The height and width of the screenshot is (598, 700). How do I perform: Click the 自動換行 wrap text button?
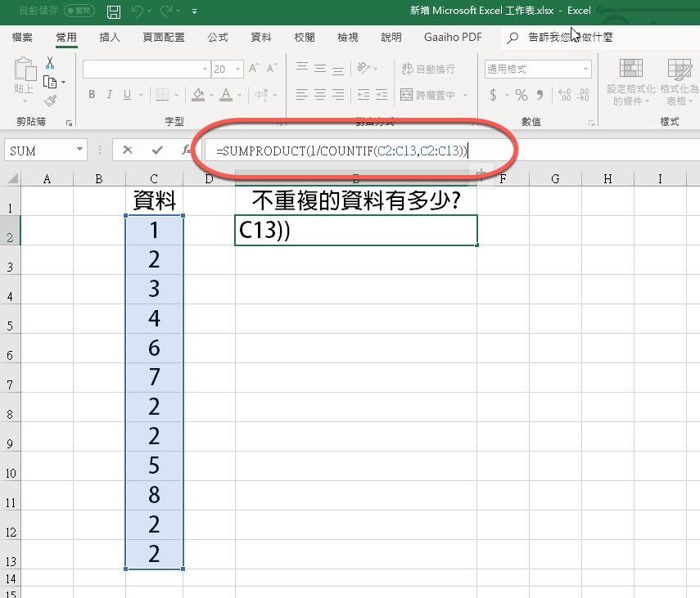click(x=427, y=70)
